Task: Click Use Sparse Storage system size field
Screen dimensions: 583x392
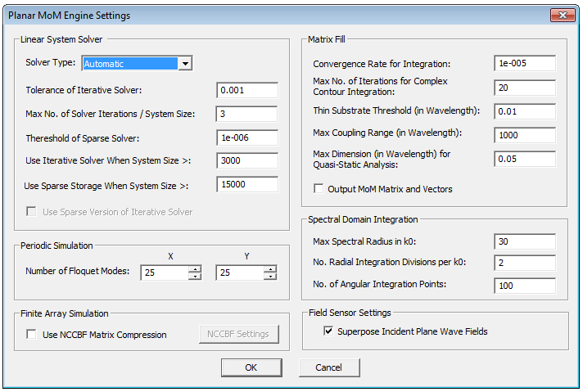Action: coord(247,185)
